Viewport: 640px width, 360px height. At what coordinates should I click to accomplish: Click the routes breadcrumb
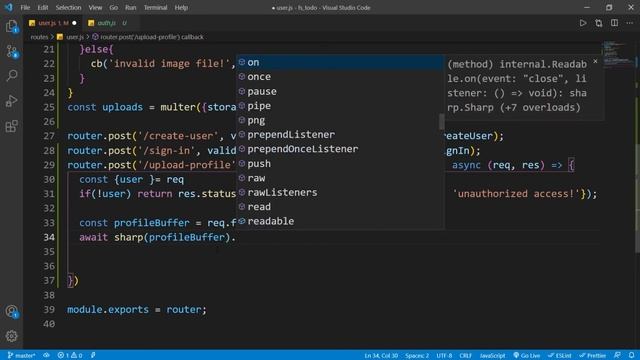click(x=39, y=37)
